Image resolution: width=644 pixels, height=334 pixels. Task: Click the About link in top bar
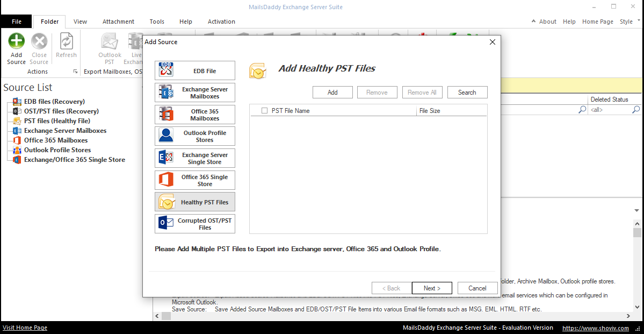point(547,22)
